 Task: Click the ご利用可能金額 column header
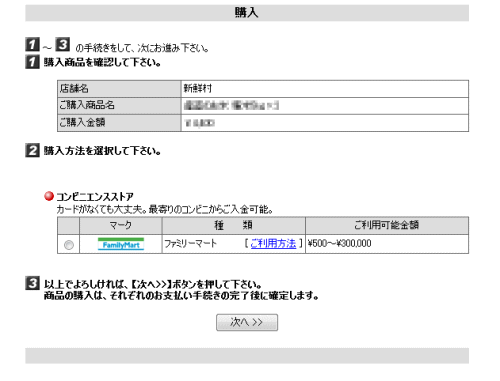(387, 226)
